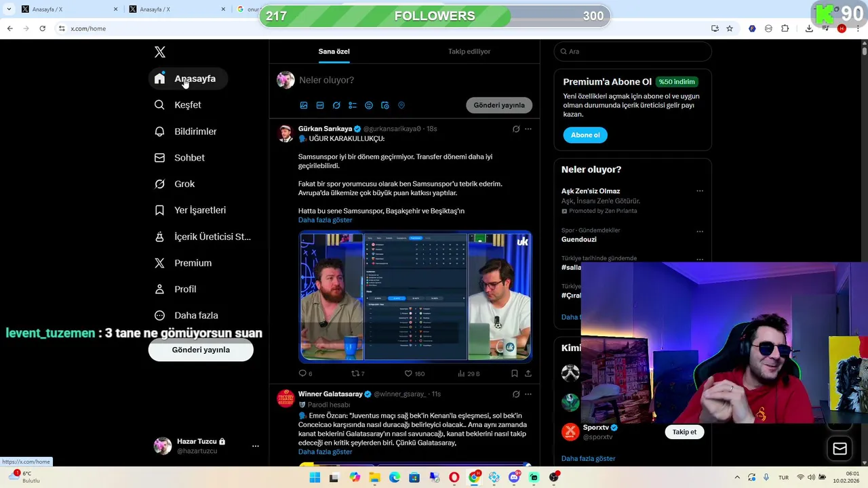Screen dimensions: 868x488
Task: Open Opera in the taskbar
Action: pos(454,478)
